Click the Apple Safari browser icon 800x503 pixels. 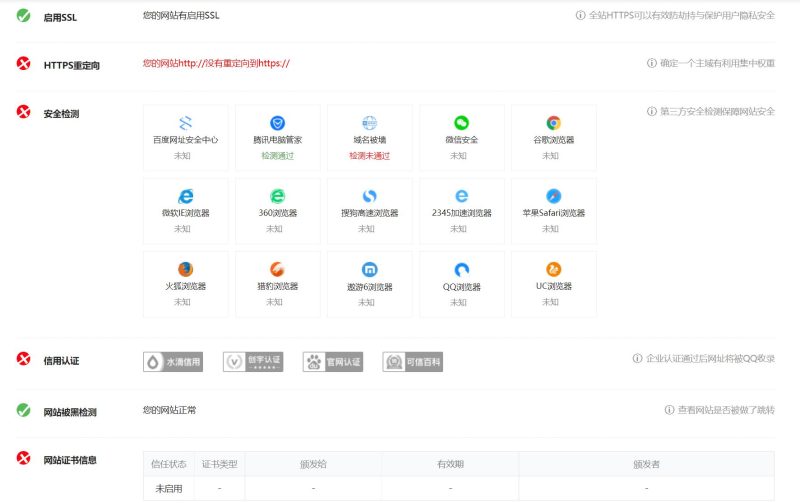coord(554,196)
